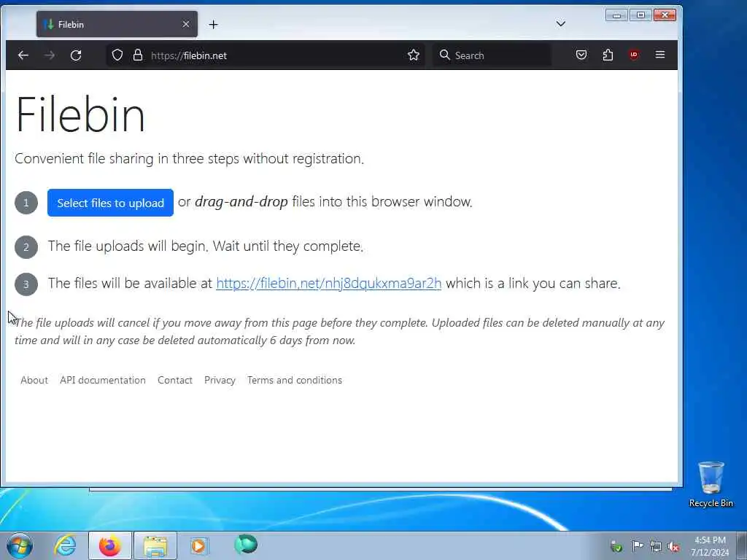The image size is (747, 560).
Task: Select the Filebin tab
Action: (117, 24)
